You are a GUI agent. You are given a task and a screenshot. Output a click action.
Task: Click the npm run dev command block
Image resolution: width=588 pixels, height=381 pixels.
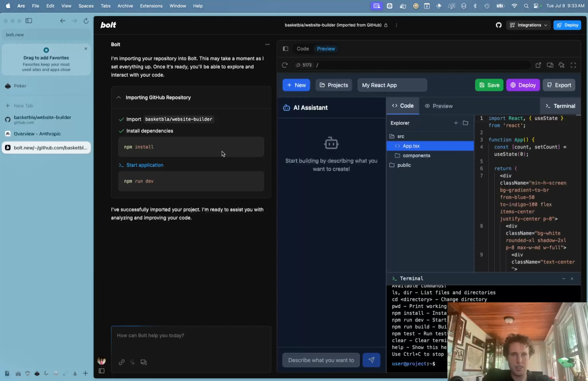pos(191,181)
